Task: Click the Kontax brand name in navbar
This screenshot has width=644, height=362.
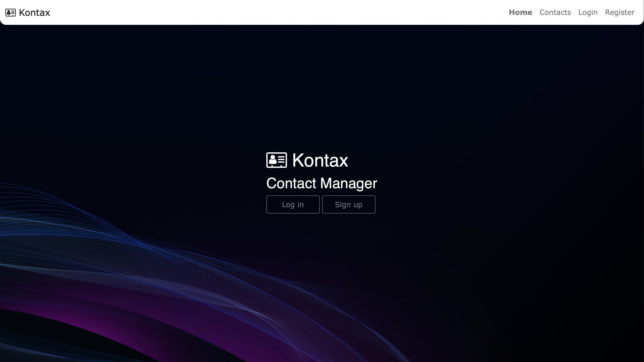Action: pyautogui.click(x=35, y=12)
